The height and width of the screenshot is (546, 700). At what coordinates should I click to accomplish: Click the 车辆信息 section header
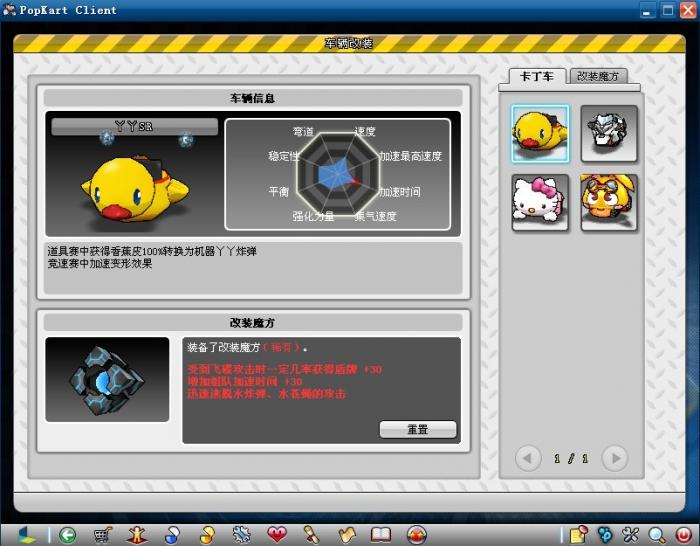pyautogui.click(x=253, y=98)
